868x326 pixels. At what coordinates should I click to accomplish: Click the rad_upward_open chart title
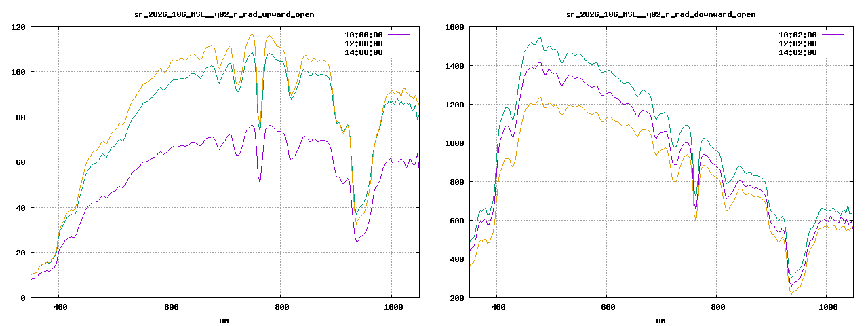coord(224,14)
